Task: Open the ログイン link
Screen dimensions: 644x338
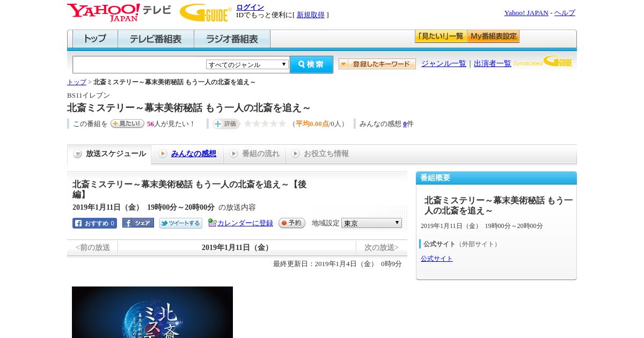Action: 250,7
